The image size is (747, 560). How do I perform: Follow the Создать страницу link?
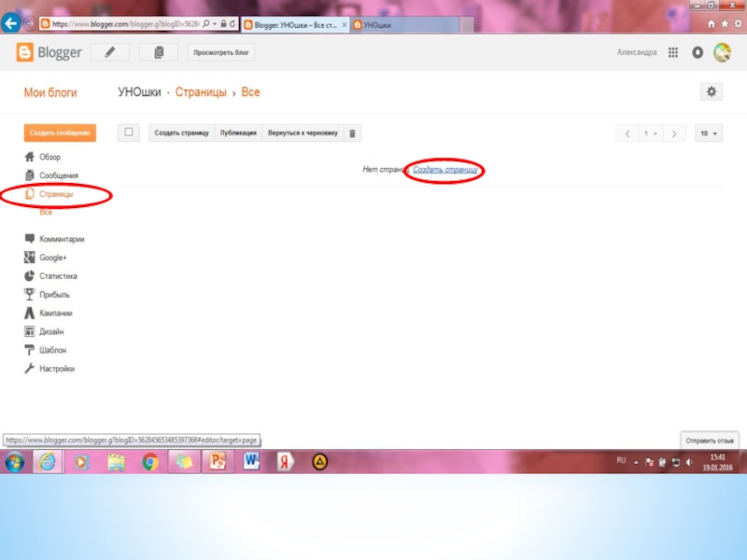[445, 170]
